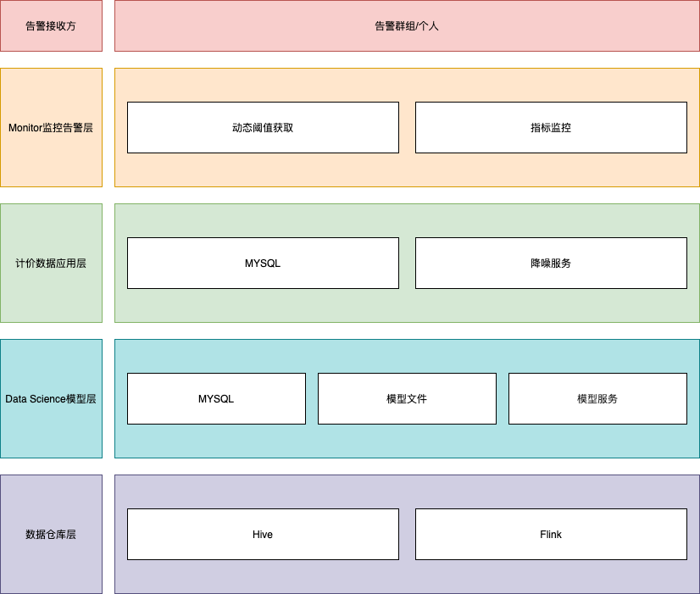Image resolution: width=700 pixels, height=594 pixels.
Task: Click the Hive box
Action: [x=263, y=534]
